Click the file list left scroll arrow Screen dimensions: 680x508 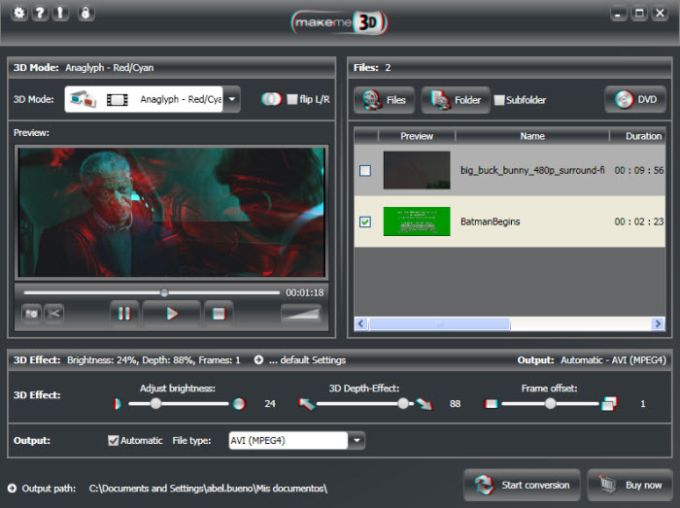361,324
